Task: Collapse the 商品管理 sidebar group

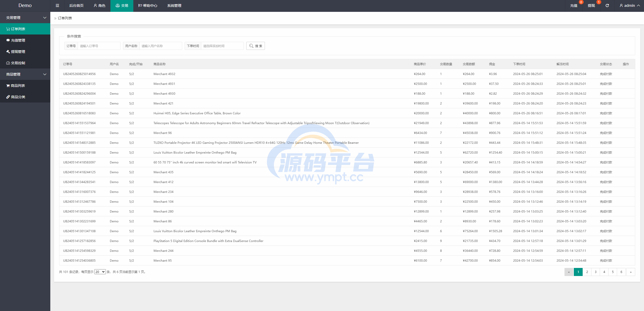Action: point(25,74)
